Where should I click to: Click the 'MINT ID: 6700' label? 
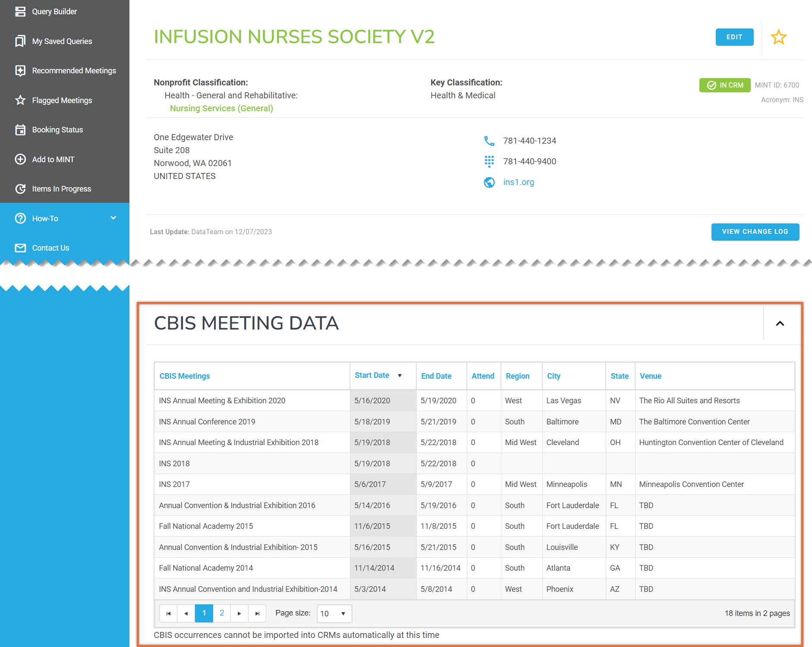(x=777, y=85)
